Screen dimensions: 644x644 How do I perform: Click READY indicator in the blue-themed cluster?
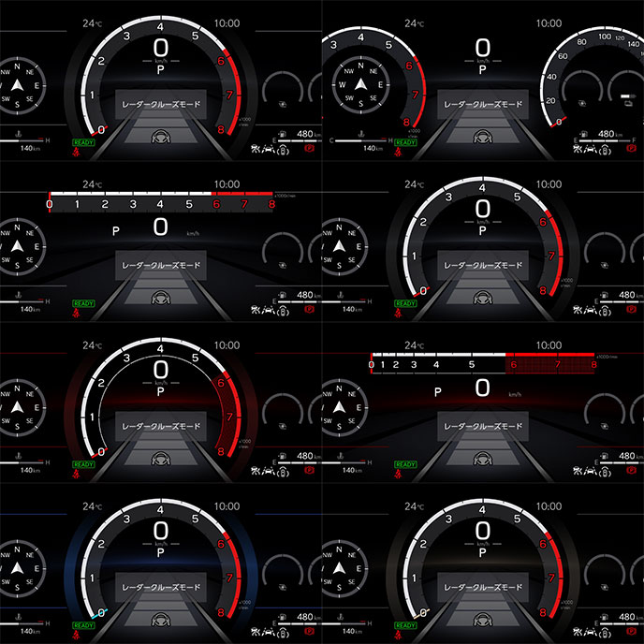pos(83,625)
